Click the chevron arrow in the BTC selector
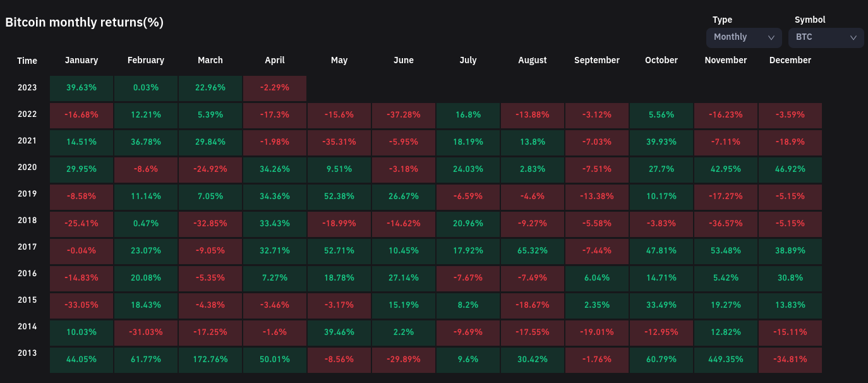The height and width of the screenshot is (383, 868). point(853,38)
